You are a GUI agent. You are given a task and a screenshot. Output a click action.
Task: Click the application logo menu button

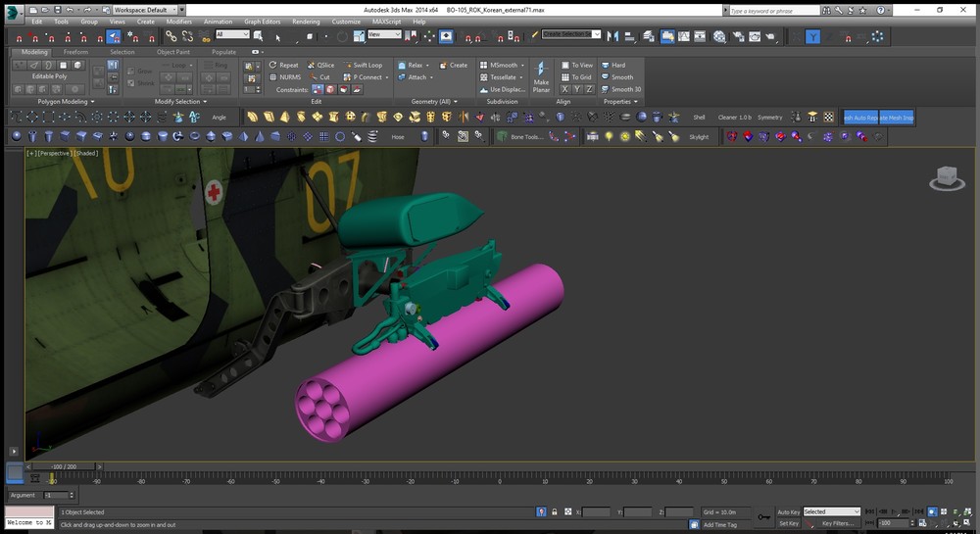coord(12,13)
